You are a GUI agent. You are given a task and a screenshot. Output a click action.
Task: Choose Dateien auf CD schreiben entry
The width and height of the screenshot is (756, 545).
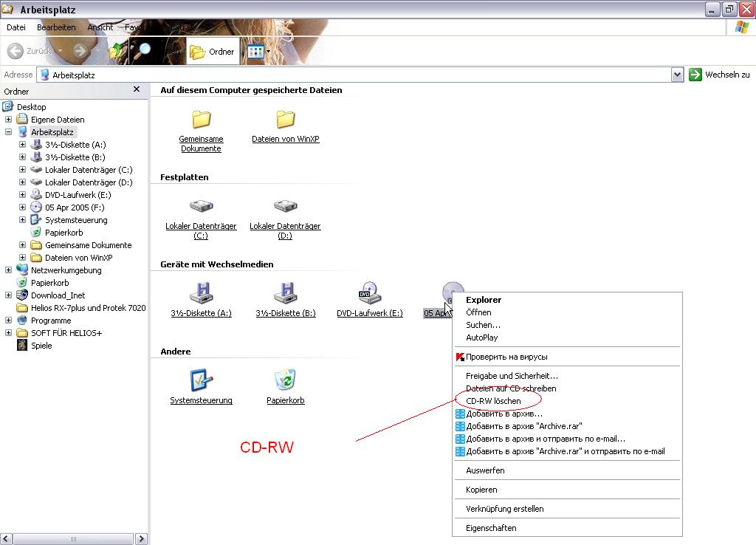pyautogui.click(x=567, y=388)
